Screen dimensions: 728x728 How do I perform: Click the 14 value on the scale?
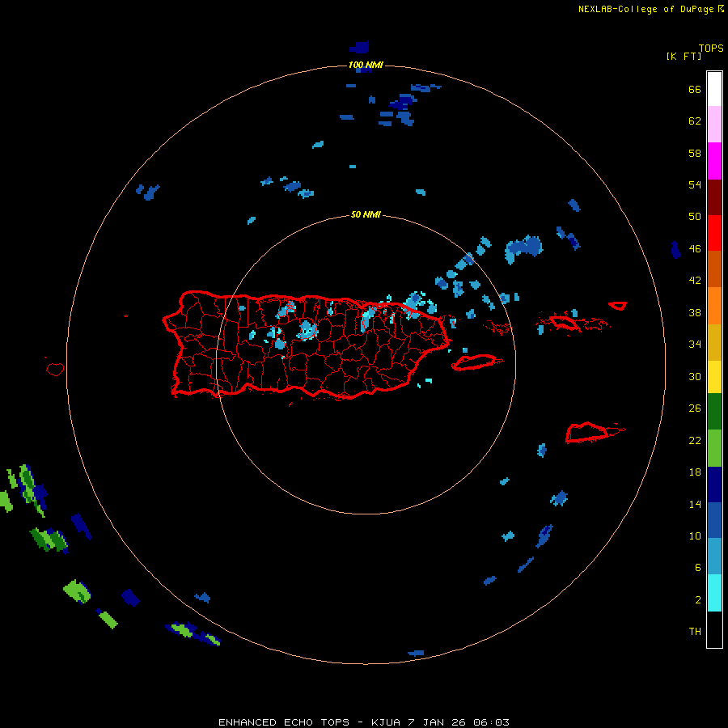tap(695, 504)
